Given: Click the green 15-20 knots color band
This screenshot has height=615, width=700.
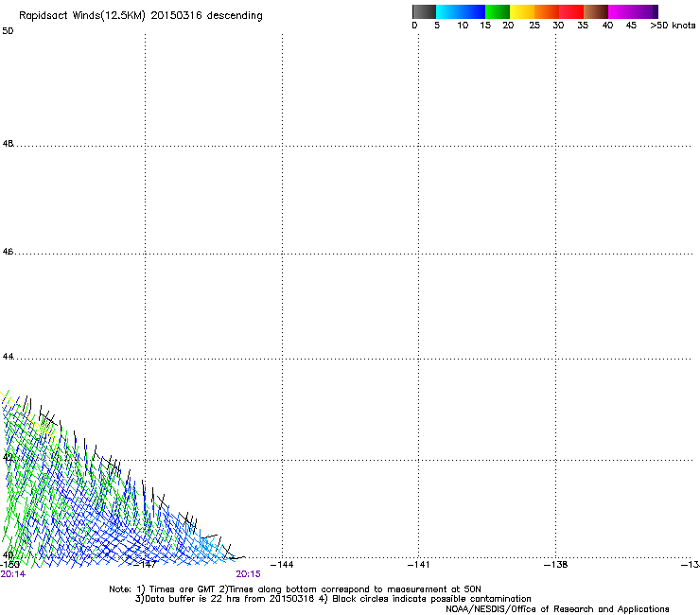Looking at the screenshot, I should [x=498, y=11].
